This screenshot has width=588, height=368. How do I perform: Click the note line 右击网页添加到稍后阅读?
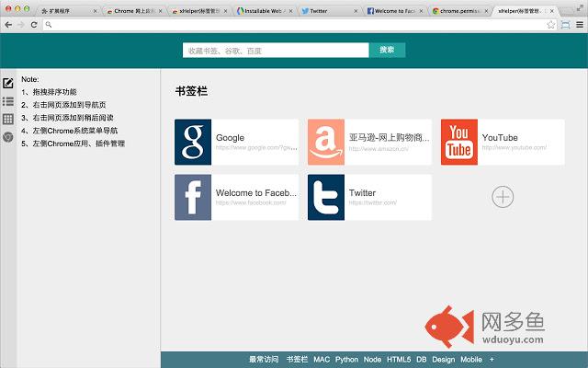tap(73, 118)
